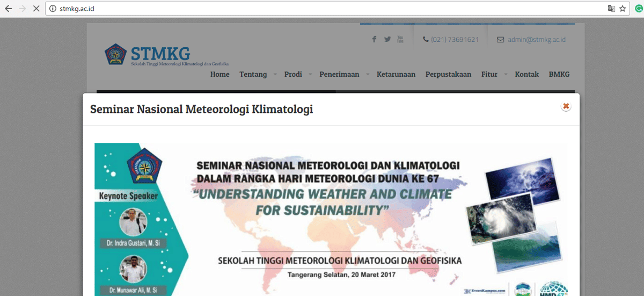Expand the Prodi dropdown arrow

(310, 75)
